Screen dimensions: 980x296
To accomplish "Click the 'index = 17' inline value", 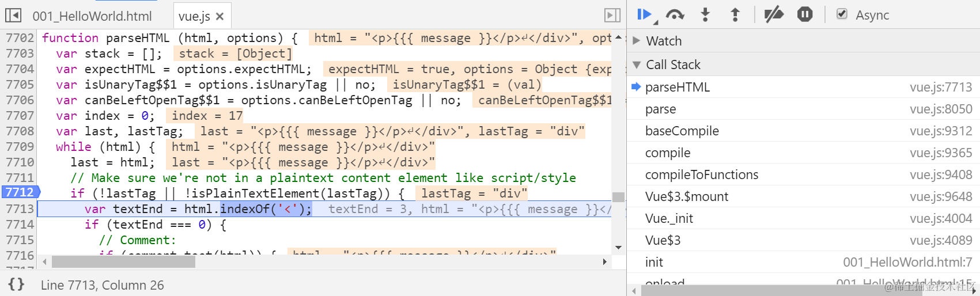I will (x=207, y=115).
